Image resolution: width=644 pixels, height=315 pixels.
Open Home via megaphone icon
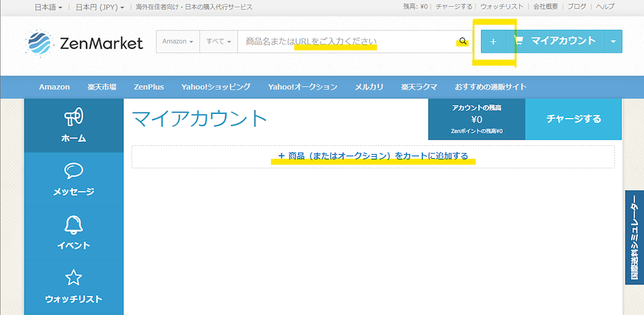[74, 117]
